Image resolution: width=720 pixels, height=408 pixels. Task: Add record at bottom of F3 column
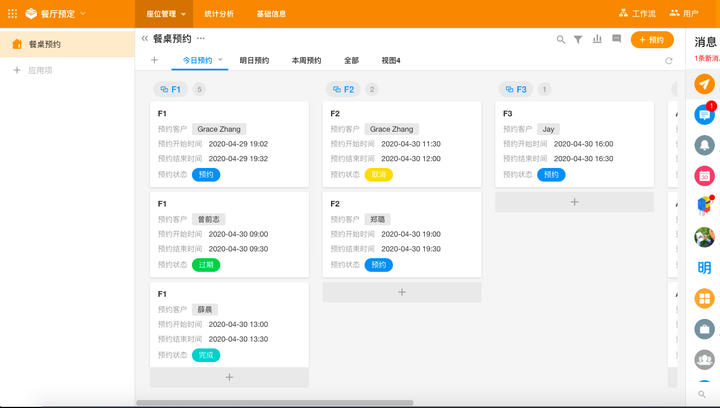[574, 202]
